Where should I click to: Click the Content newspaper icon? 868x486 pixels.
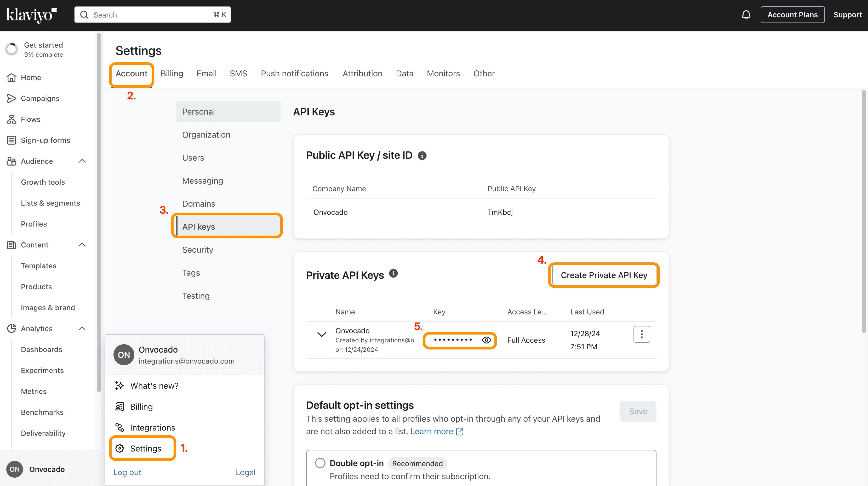(12, 245)
